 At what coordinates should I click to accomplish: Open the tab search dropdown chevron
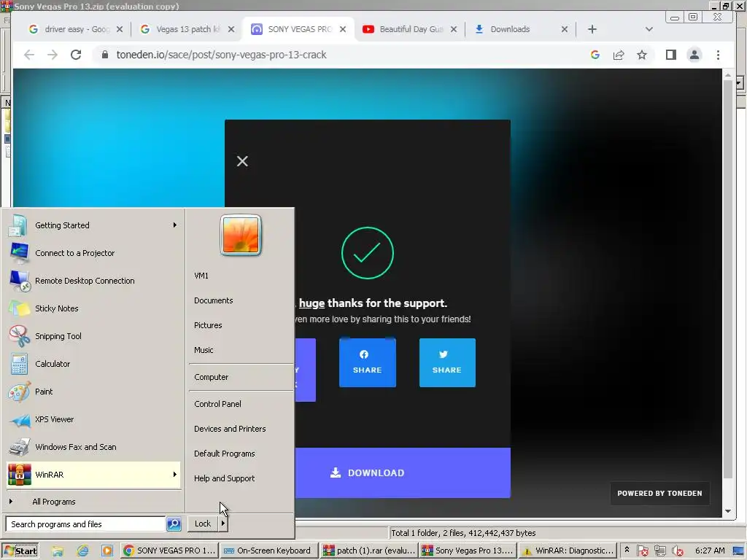pyautogui.click(x=649, y=29)
